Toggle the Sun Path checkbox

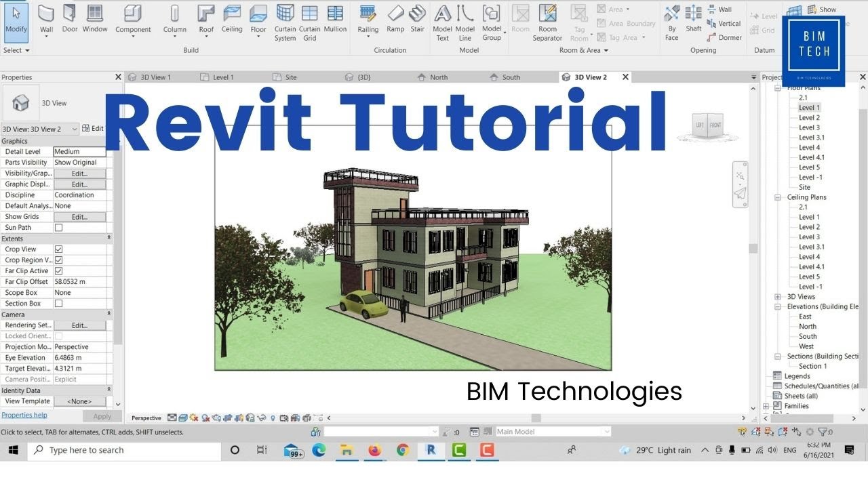(58, 228)
